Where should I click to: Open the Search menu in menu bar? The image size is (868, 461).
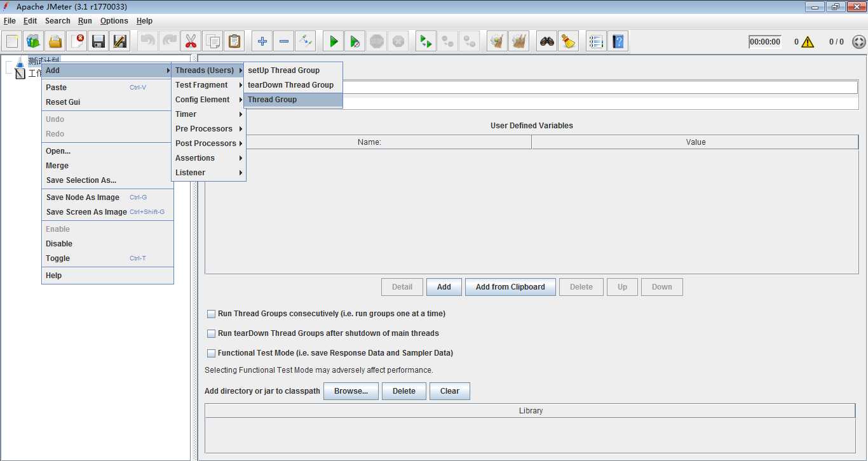click(x=58, y=21)
